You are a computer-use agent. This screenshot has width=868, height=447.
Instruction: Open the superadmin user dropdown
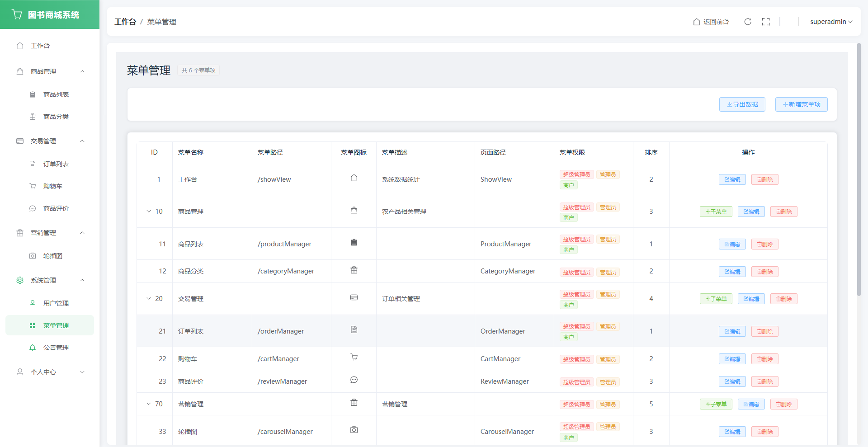click(x=831, y=22)
